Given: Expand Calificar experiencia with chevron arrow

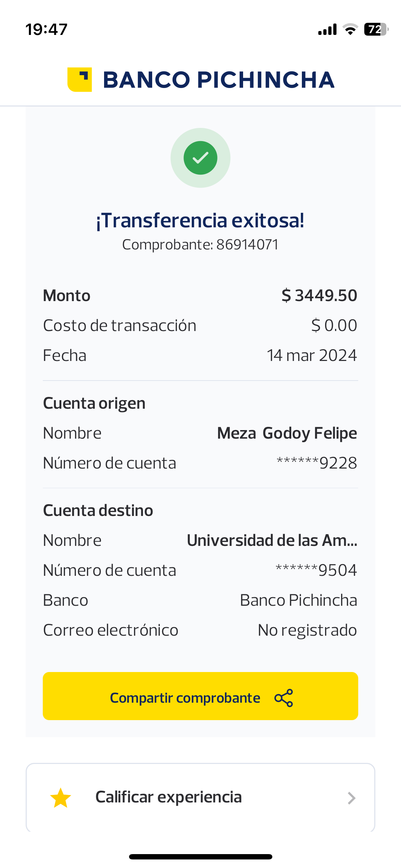Looking at the screenshot, I should click(351, 798).
